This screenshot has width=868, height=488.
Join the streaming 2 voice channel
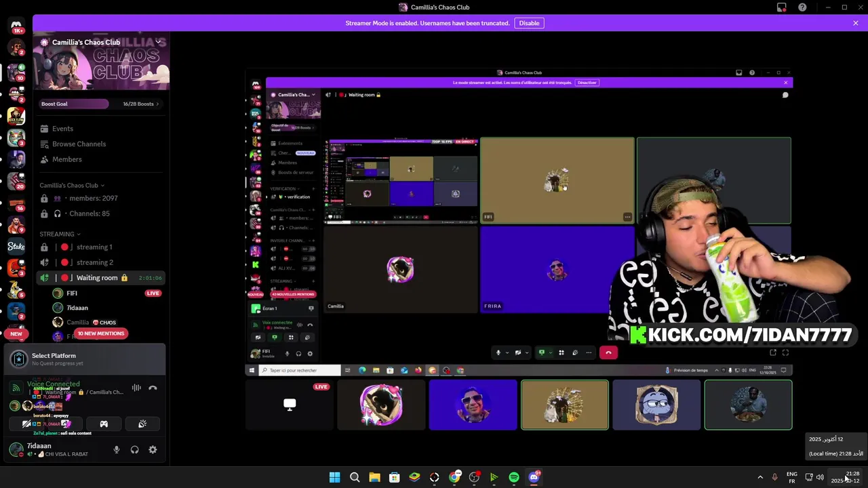102,262
